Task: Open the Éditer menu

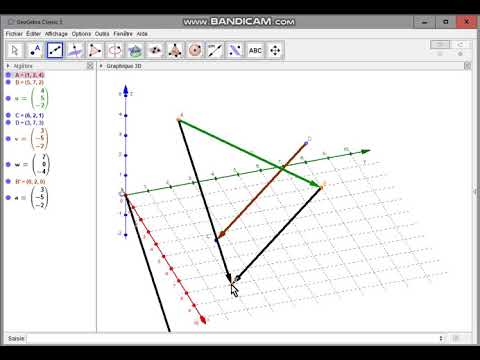Action: pos(34,34)
